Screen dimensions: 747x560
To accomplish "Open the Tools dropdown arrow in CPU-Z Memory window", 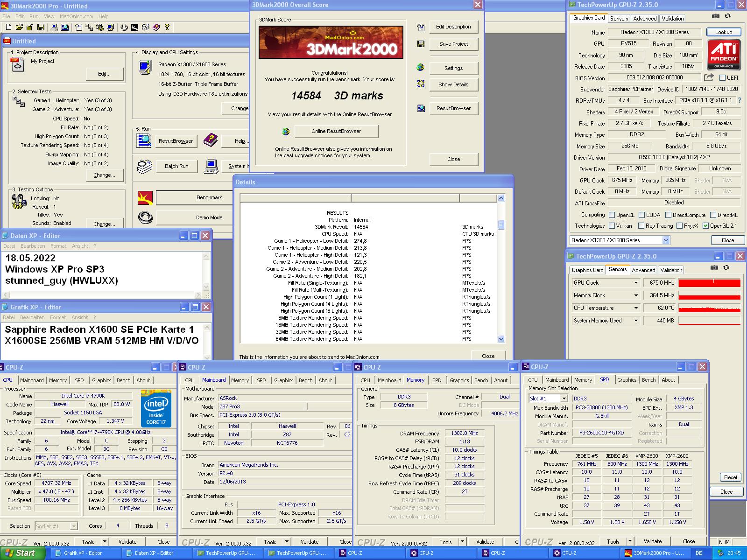I will pyautogui.click(x=462, y=542).
